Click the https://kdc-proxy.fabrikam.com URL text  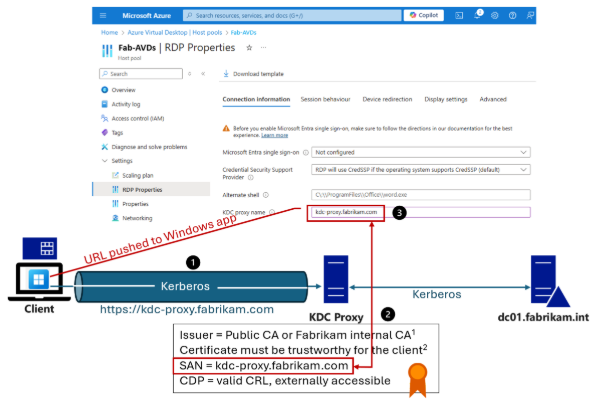click(x=187, y=309)
